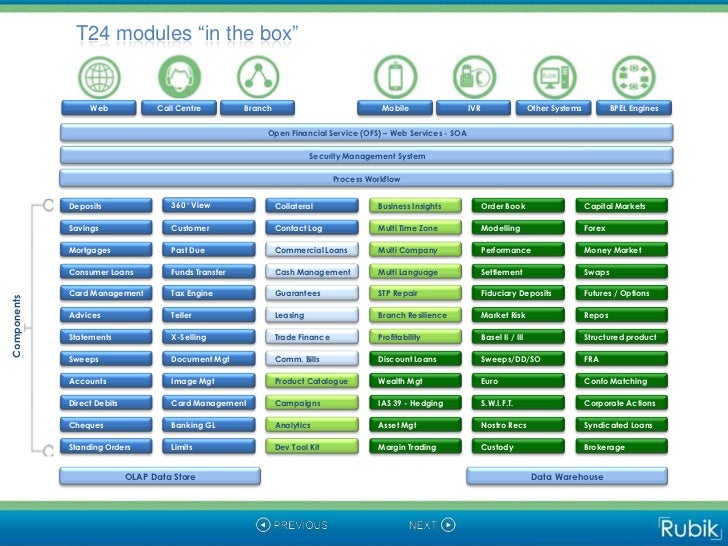
Task: Select the Web channel button
Action: tap(99, 108)
